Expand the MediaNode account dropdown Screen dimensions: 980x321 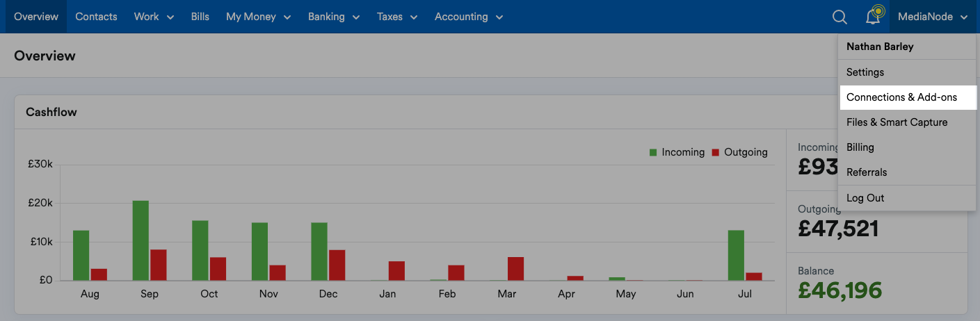933,17
